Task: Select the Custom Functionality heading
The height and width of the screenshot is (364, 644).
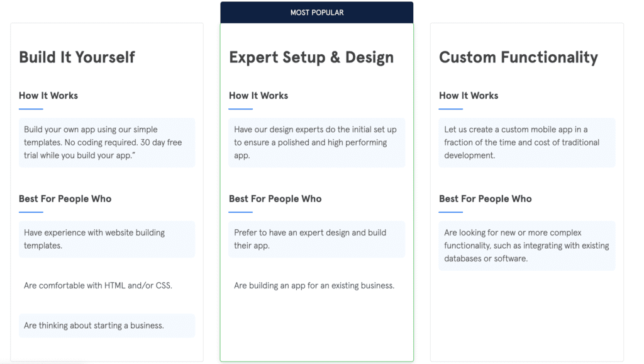Action: click(x=518, y=57)
